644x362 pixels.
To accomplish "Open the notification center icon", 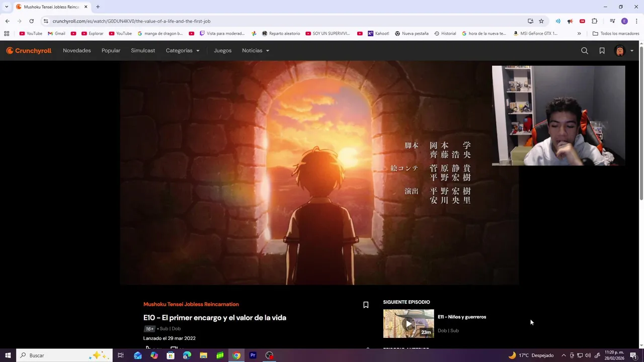I will click(x=633, y=355).
